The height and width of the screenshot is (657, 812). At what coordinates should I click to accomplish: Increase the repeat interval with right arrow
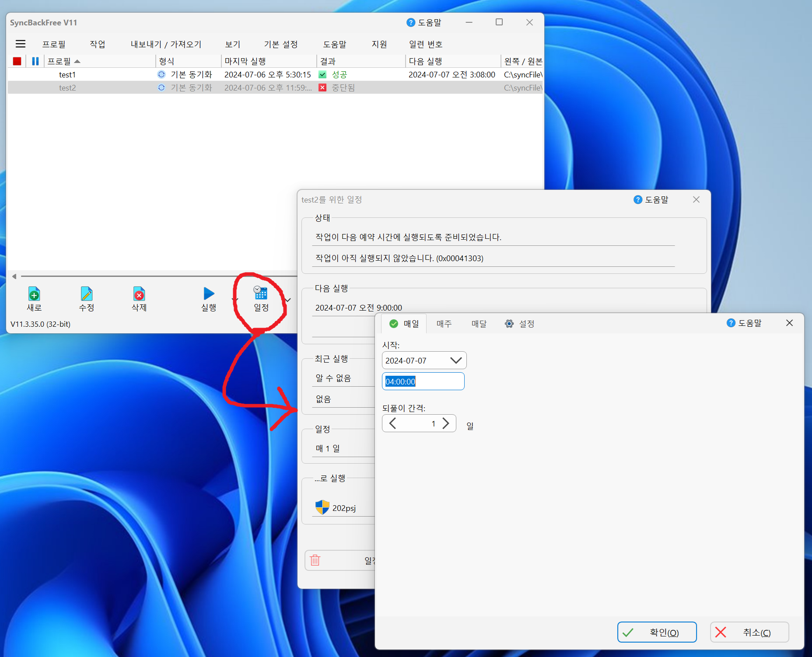445,423
